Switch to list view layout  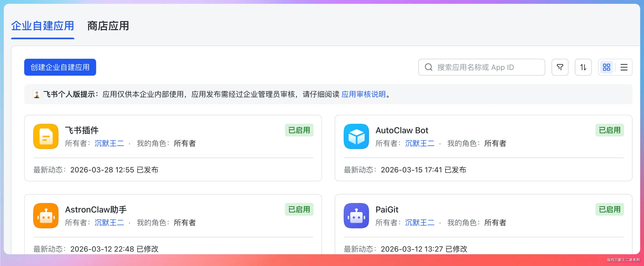pos(624,67)
